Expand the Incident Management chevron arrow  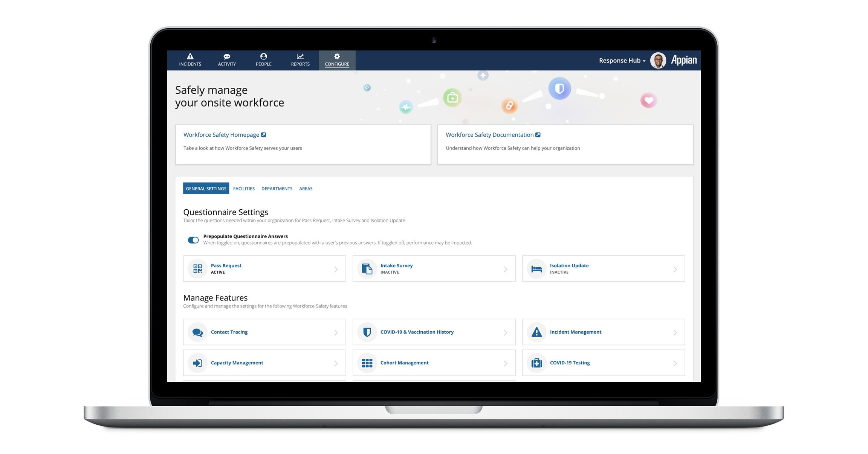click(675, 332)
